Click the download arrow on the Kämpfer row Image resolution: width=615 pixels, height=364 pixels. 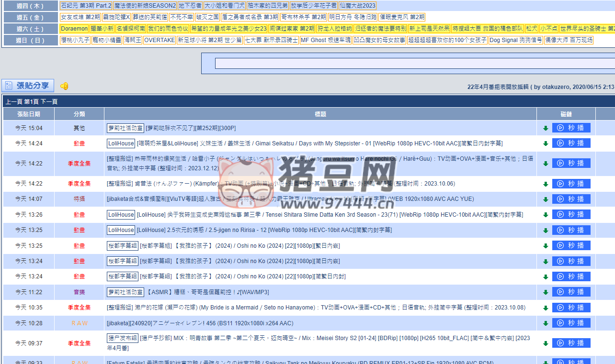pyautogui.click(x=546, y=183)
